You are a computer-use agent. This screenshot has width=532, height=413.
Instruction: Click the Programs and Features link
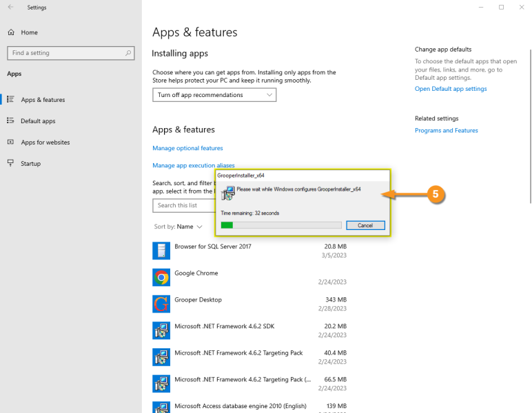click(x=446, y=130)
